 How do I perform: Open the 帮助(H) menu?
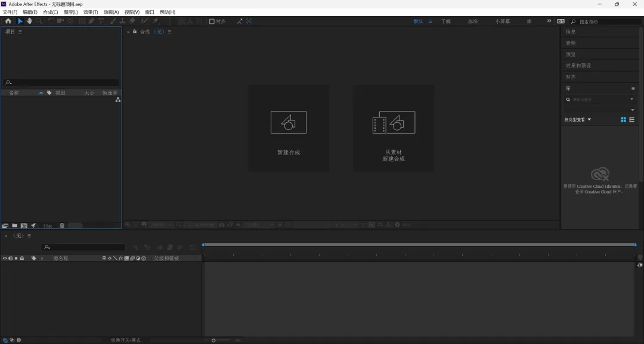coord(168,13)
